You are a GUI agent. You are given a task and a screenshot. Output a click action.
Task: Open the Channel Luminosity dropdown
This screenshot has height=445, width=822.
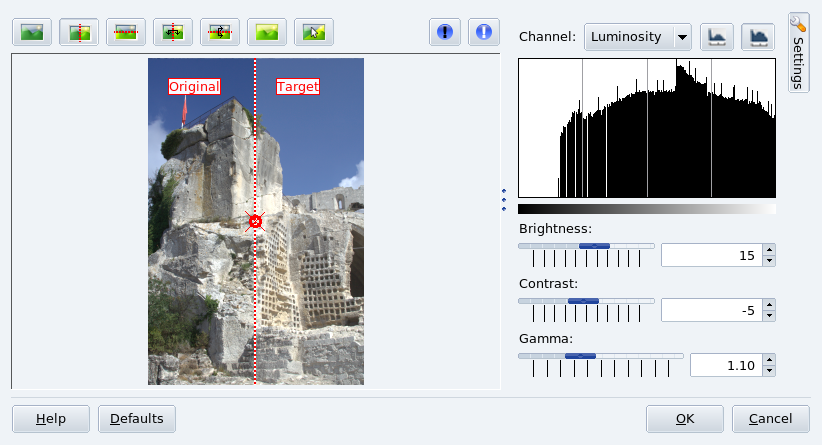point(638,37)
